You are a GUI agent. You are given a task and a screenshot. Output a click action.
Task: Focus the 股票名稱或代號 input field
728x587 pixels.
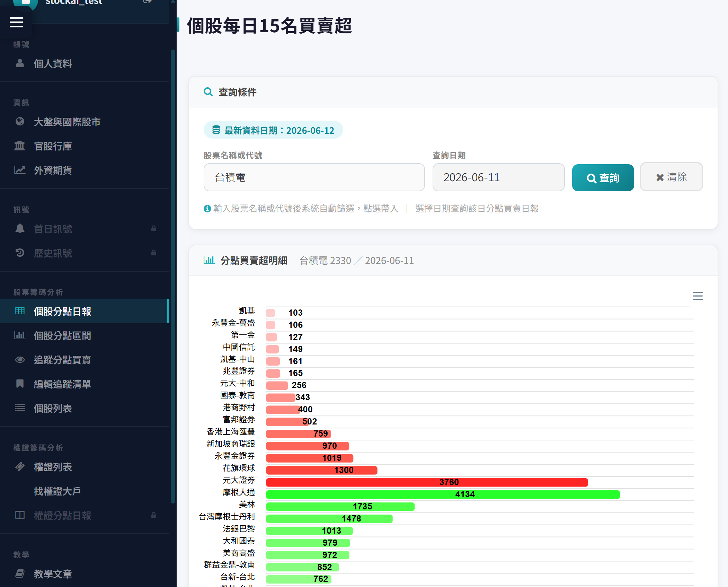(x=314, y=177)
